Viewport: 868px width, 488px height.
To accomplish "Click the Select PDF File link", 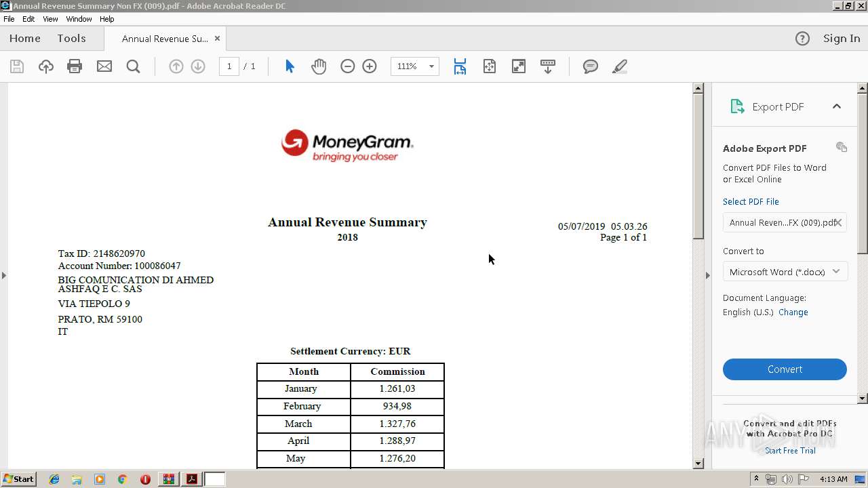I will (751, 201).
